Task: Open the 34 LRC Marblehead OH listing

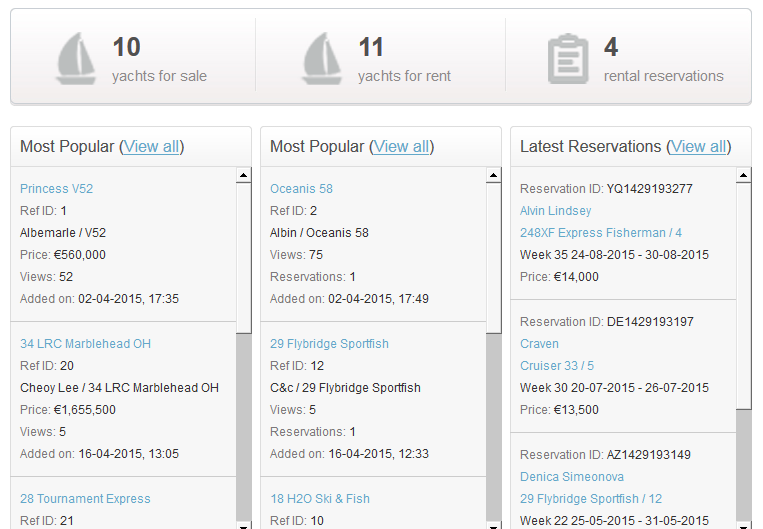Action: 86,344
